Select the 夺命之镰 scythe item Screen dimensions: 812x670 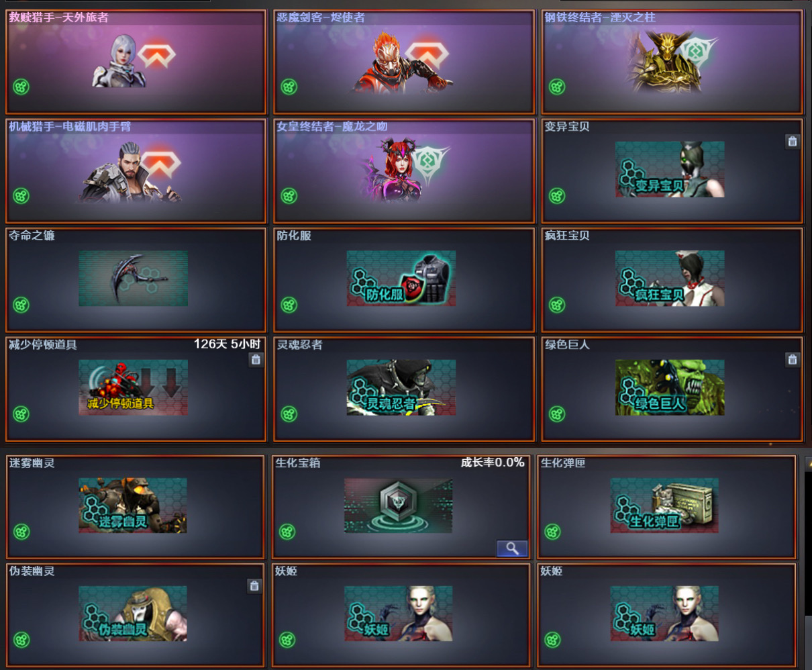click(133, 279)
